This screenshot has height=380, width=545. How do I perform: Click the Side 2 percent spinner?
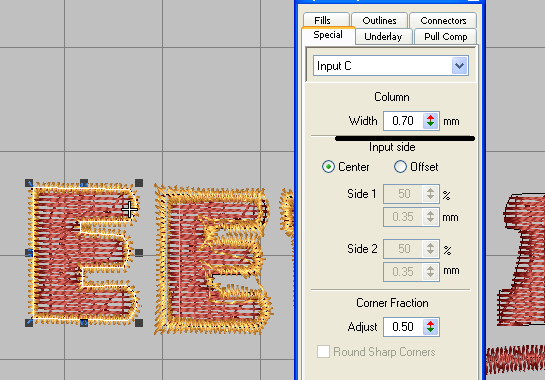point(431,249)
